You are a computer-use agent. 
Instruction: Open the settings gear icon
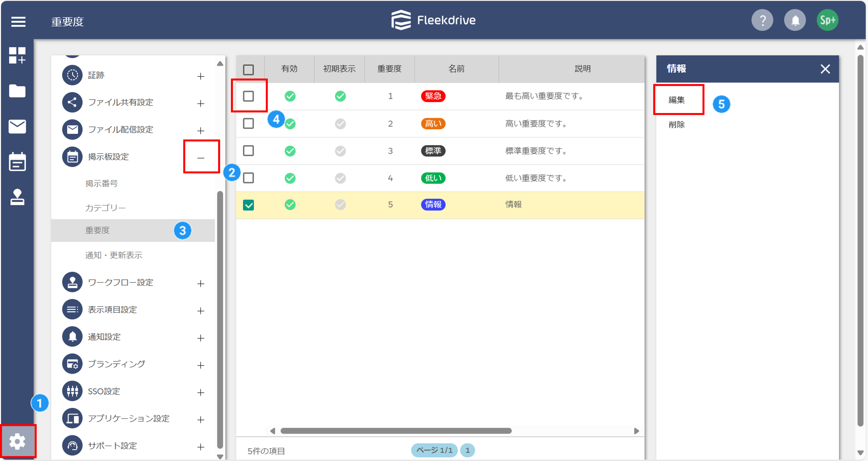(x=17, y=441)
